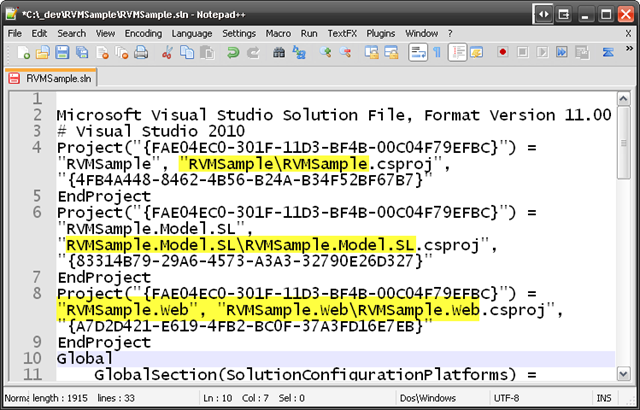Open the Encoding menu
640x410 pixels.
[143, 33]
